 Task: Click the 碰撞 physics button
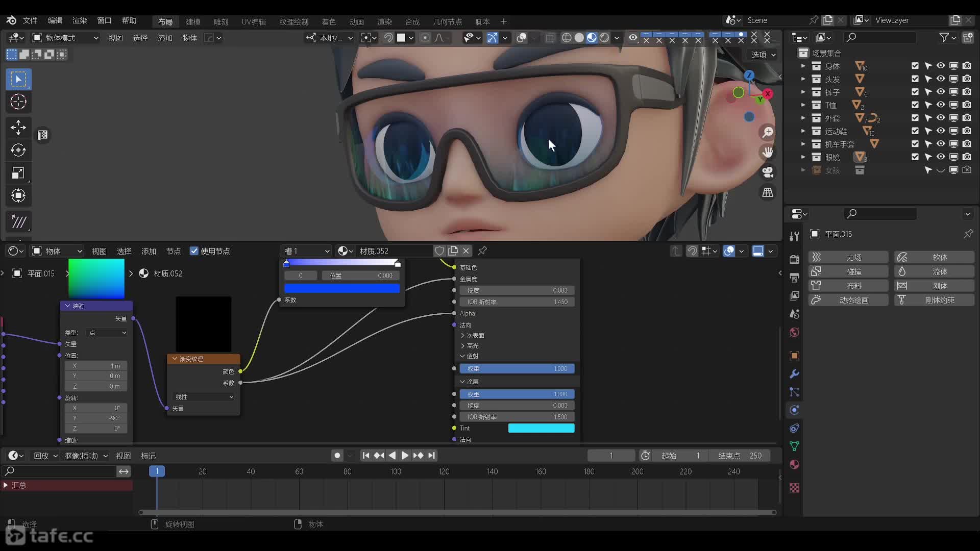848,271
